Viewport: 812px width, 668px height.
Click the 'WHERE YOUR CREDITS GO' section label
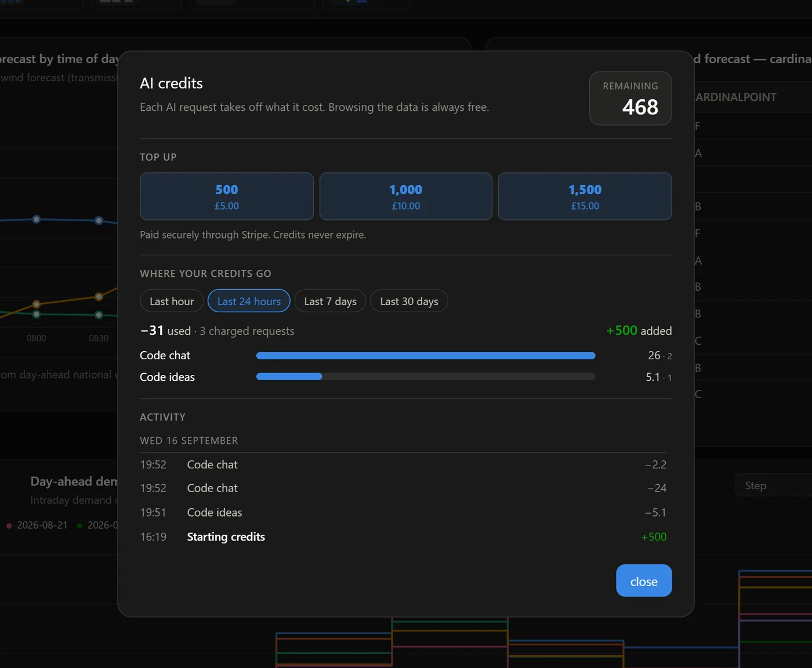point(205,273)
